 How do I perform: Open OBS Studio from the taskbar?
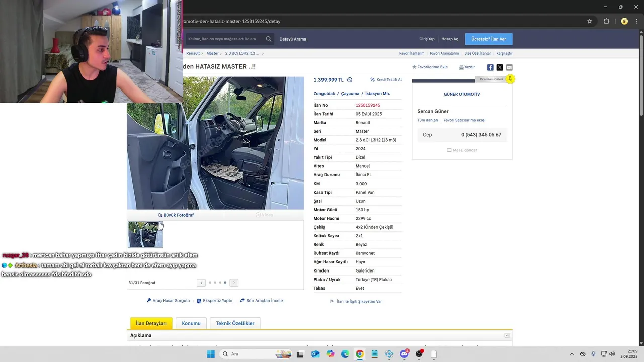pos(419,354)
